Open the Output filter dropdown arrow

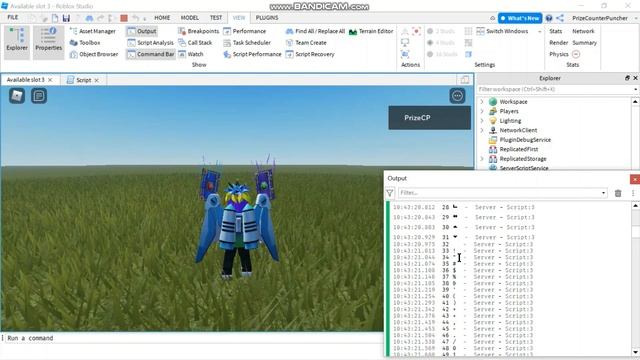click(603, 193)
